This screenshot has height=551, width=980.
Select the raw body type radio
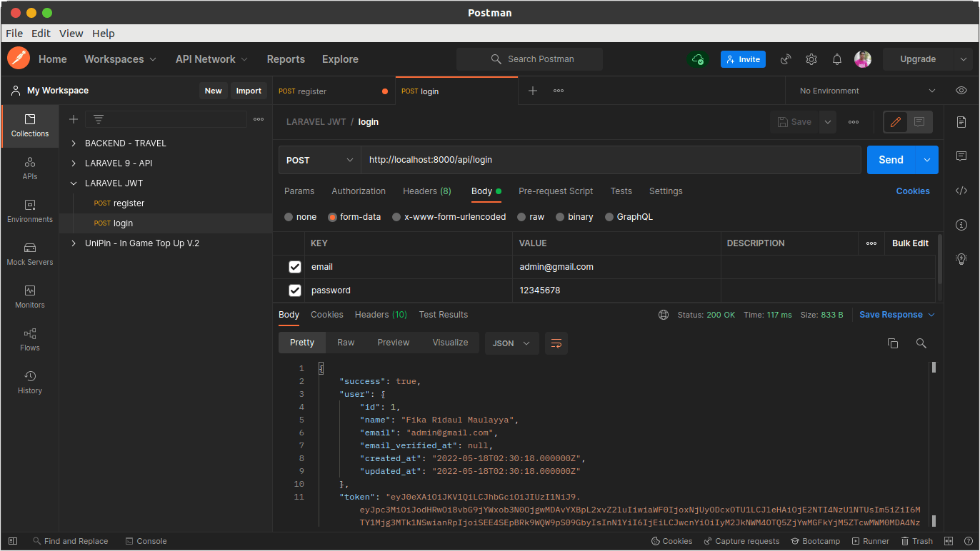tap(522, 217)
